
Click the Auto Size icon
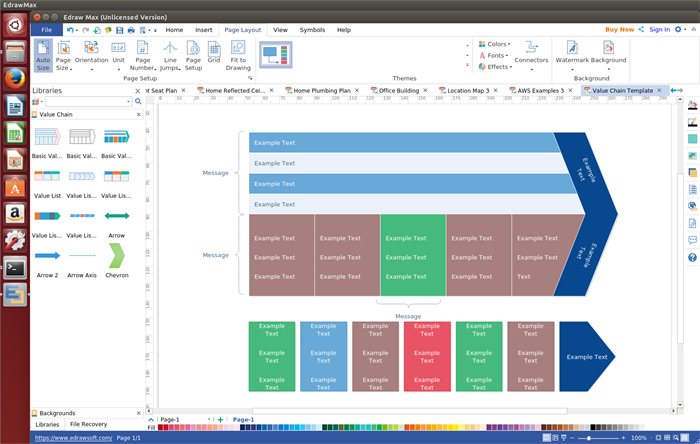pos(43,56)
